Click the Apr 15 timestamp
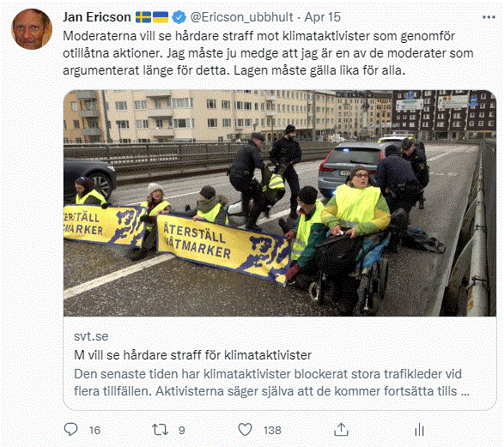Image resolution: width=504 pixels, height=447 pixels. (322, 17)
